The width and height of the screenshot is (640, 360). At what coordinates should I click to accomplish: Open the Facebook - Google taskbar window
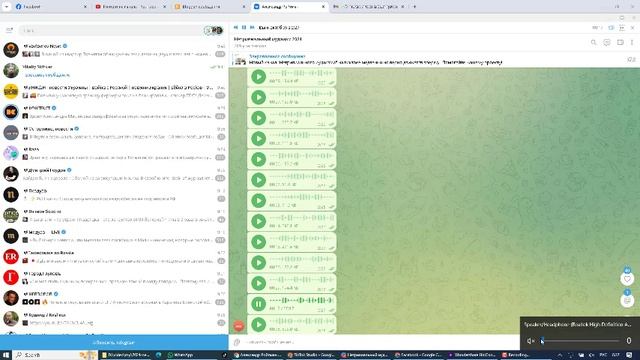click(x=419, y=355)
